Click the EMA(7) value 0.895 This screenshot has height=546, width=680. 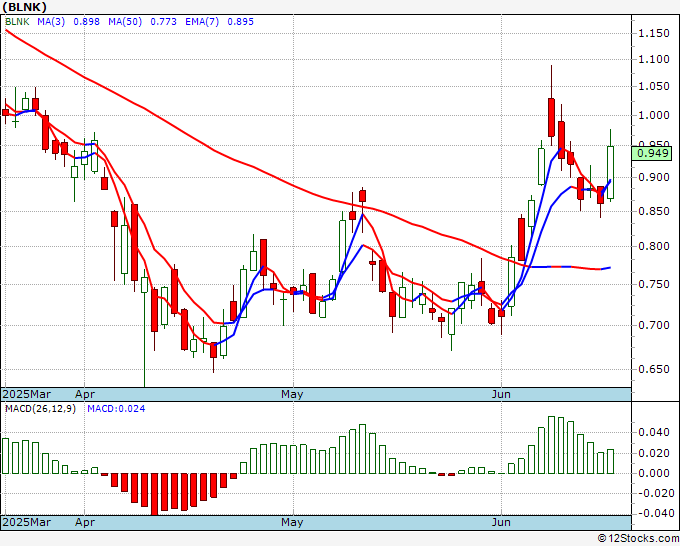coord(241,22)
